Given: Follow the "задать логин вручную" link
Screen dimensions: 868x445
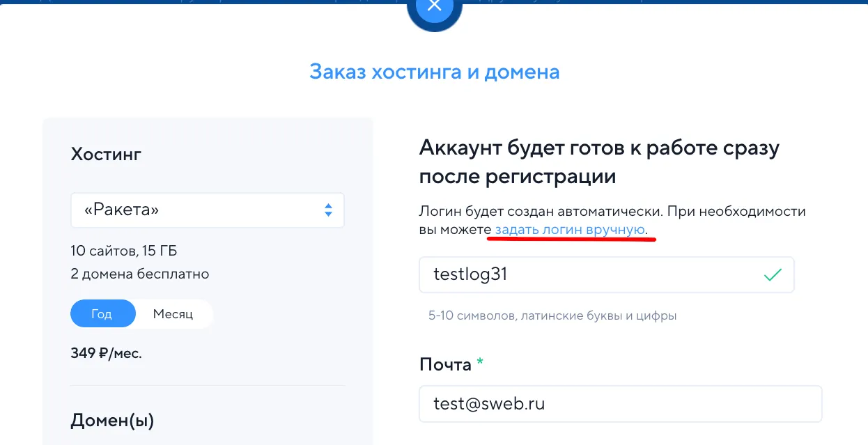Looking at the screenshot, I should coord(570,229).
